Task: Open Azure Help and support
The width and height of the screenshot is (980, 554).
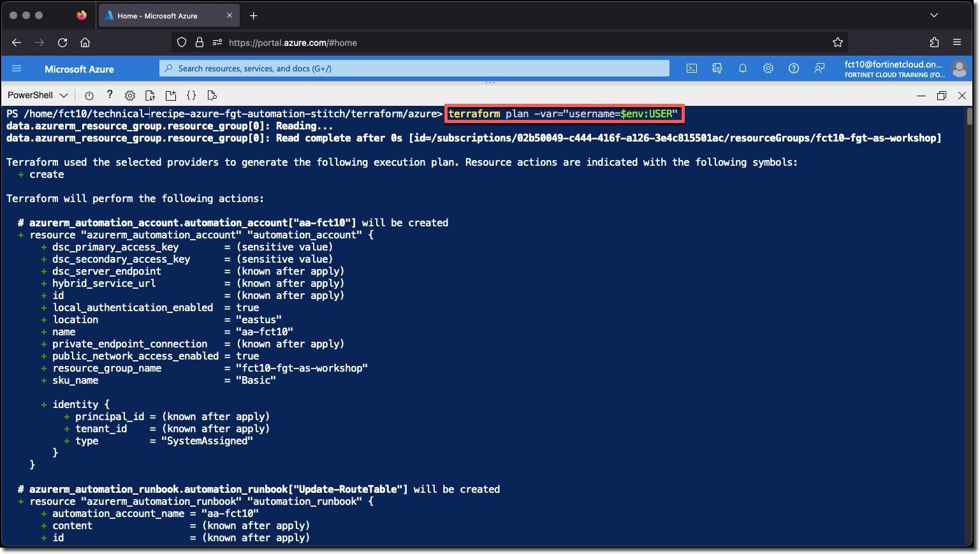Action: [794, 68]
